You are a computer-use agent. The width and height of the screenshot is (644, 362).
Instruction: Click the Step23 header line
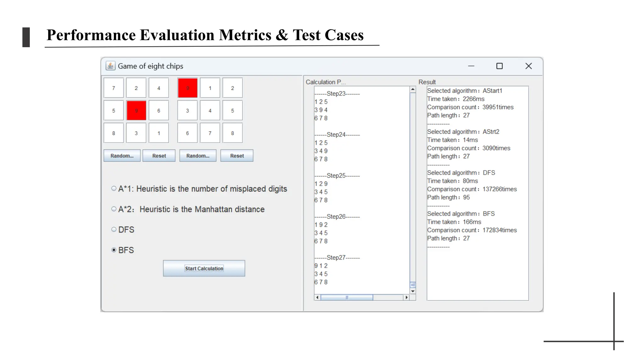click(x=337, y=94)
